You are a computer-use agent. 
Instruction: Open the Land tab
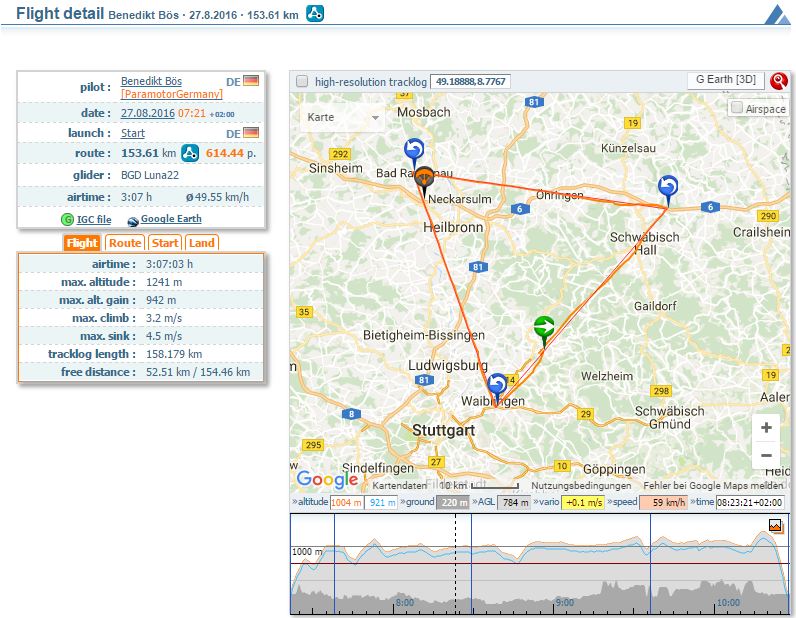click(x=201, y=243)
